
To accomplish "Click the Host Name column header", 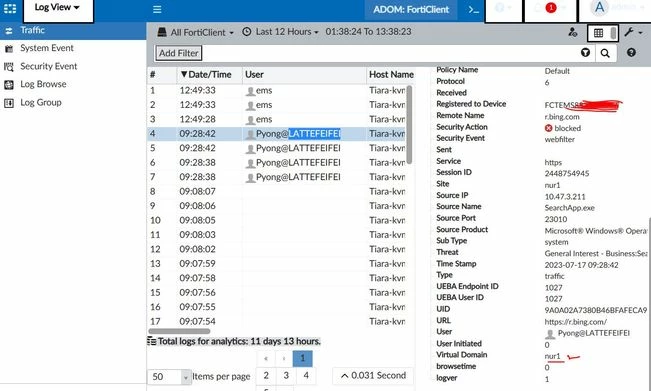I will (x=391, y=75).
